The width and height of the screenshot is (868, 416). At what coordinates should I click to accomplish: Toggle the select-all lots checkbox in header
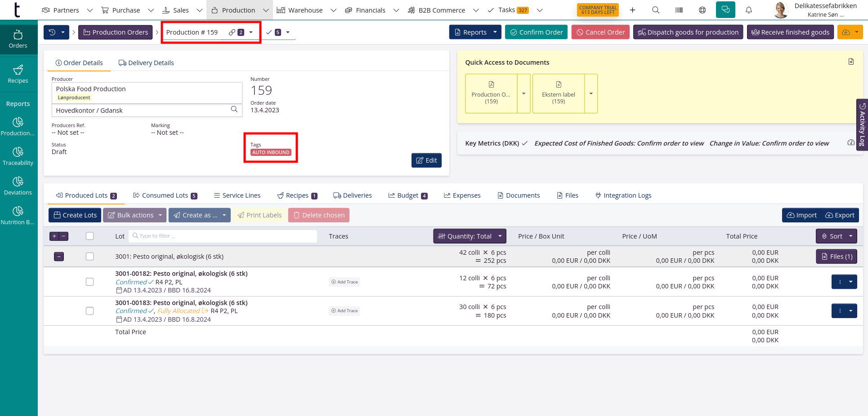(90, 236)
